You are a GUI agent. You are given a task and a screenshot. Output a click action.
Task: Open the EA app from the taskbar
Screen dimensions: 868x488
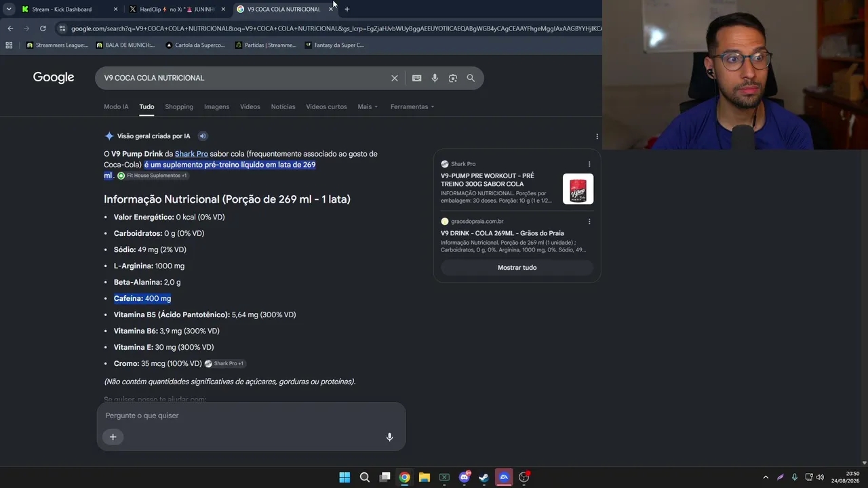point(504,477)
